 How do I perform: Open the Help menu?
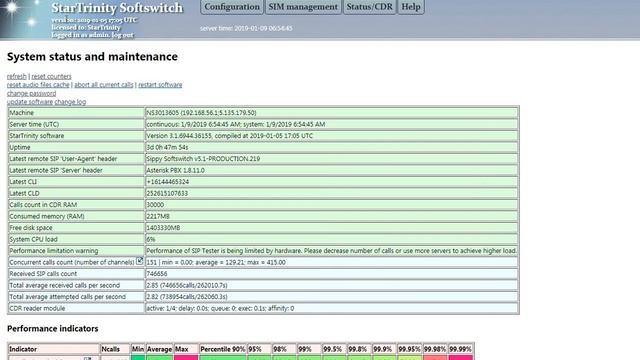411,7
